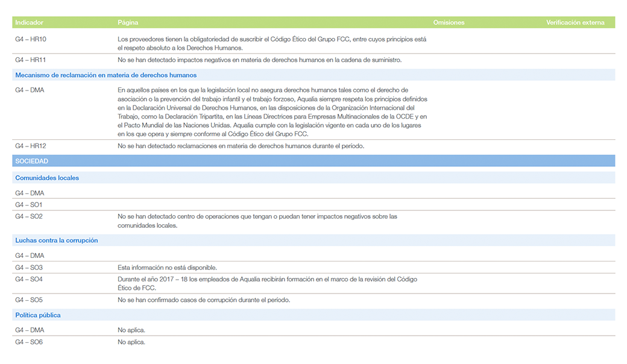Image resolution: width=627 pixels, height=364 pixels.
Task: Click the 'Verificación externa' column header
Action: (x=575, y=22)
